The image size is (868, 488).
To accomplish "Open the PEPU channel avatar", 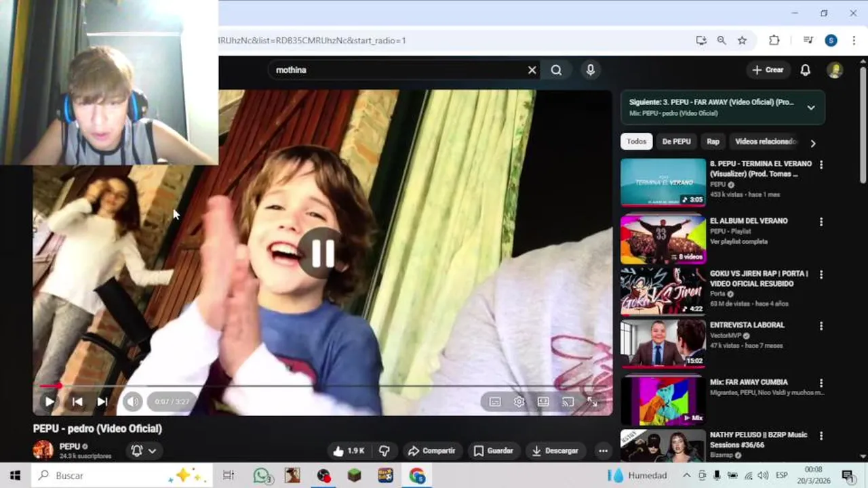I will pyautogui.click(x=43, y=450).
